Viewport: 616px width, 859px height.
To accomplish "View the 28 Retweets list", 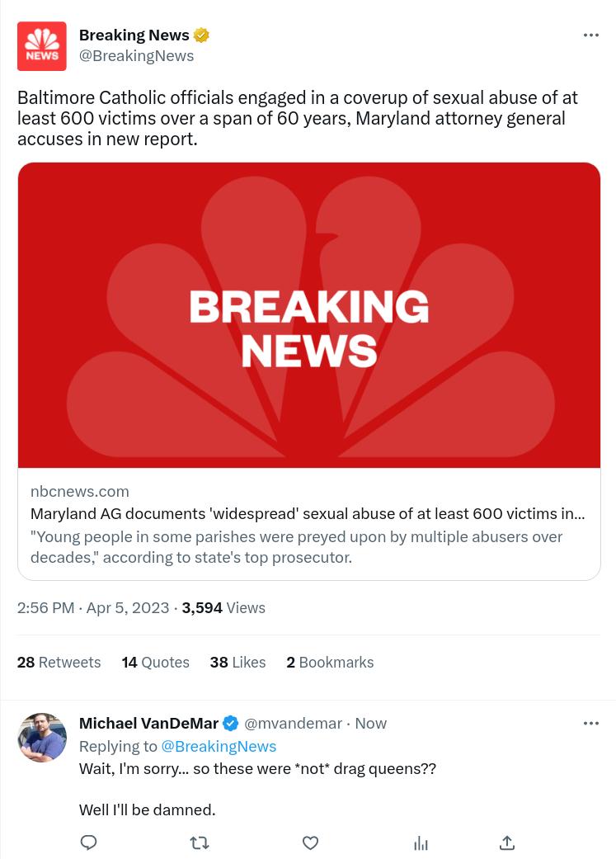I will 59,662.
